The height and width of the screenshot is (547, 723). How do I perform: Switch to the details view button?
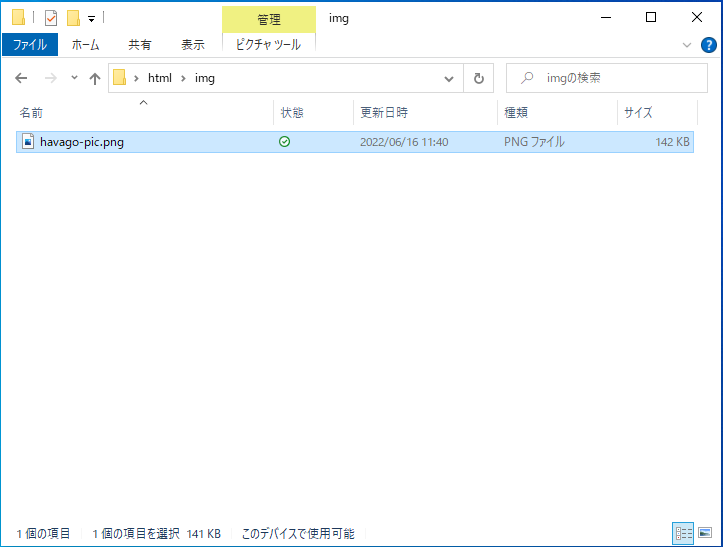(683, 534)
